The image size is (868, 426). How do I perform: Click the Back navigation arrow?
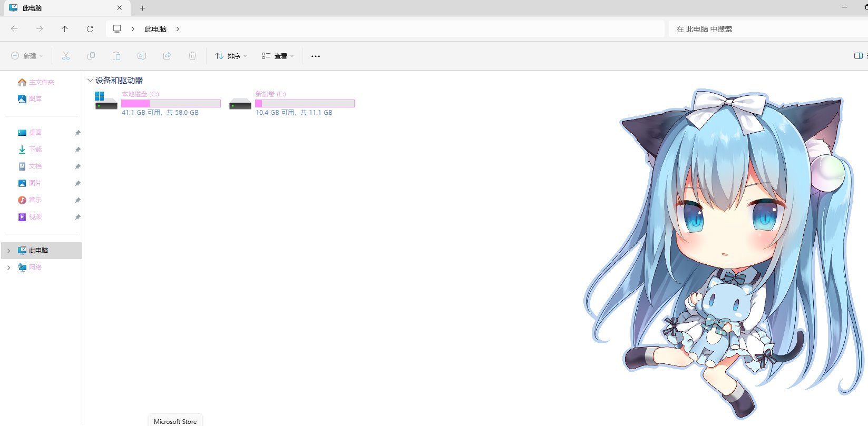coord(14,29)
